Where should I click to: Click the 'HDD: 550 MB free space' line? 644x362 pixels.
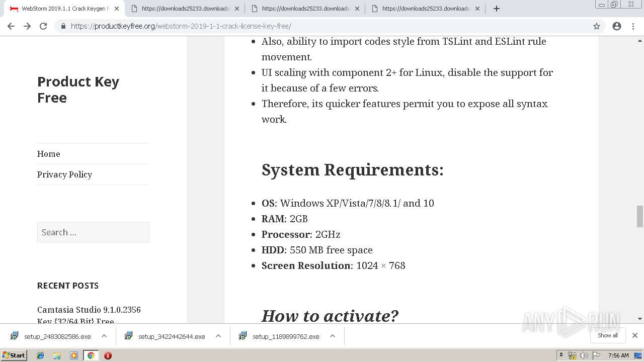pos(317,250)
